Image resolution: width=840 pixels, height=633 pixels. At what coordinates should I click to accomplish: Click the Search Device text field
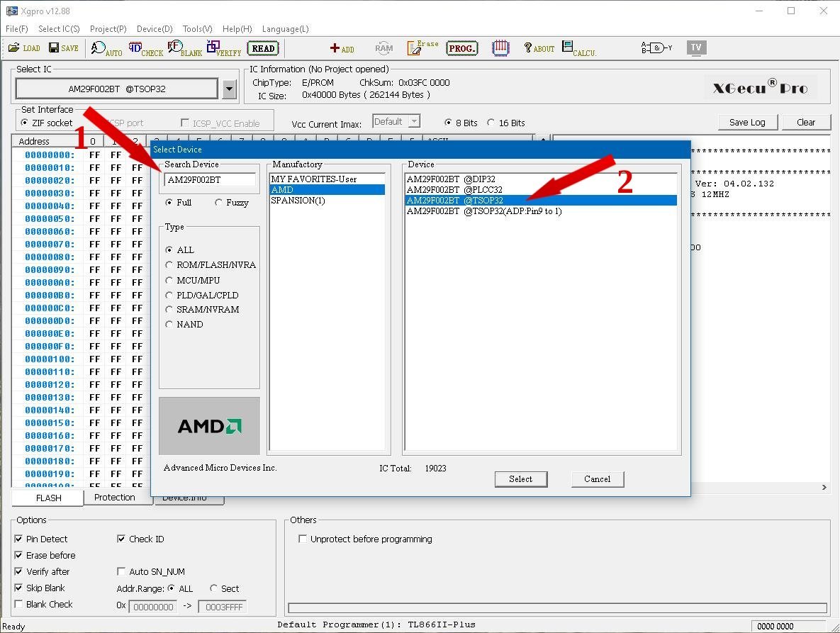(209, 180)
